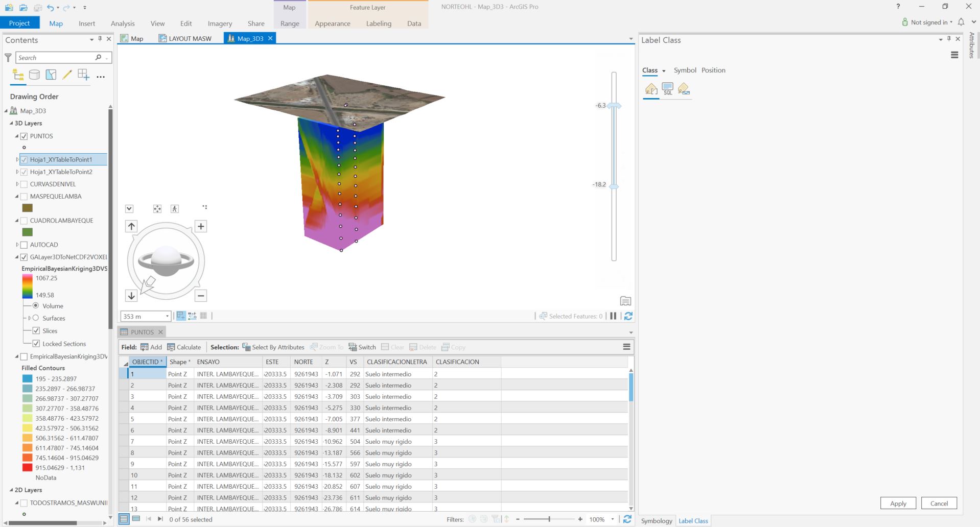The image size is (980, 527).
Task: Undo the last action
Action: (50, 7)
